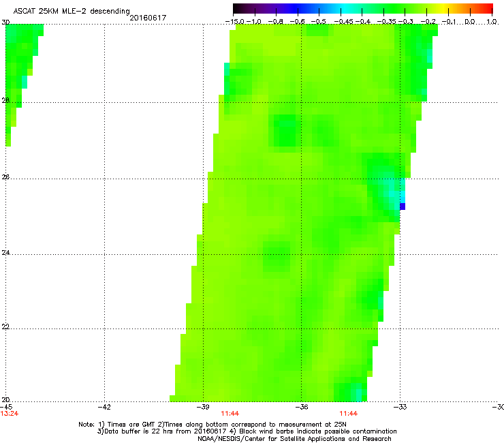The image size is (504, 443).
Task: Click the longitude label -45
Action: 6,407
